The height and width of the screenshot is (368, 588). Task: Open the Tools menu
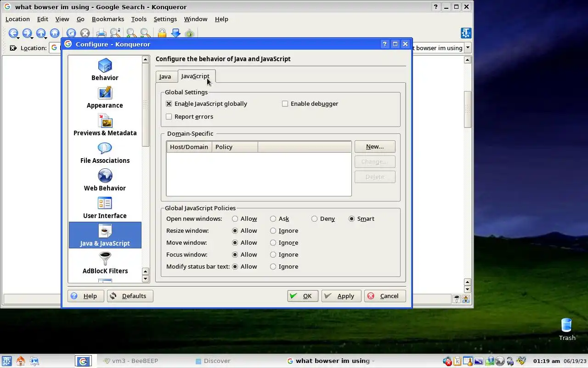139,19
